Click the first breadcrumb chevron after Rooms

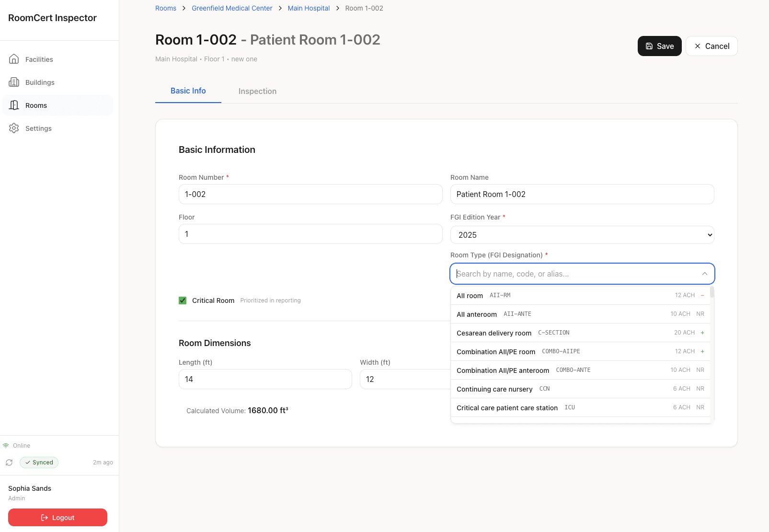point(184,8)
